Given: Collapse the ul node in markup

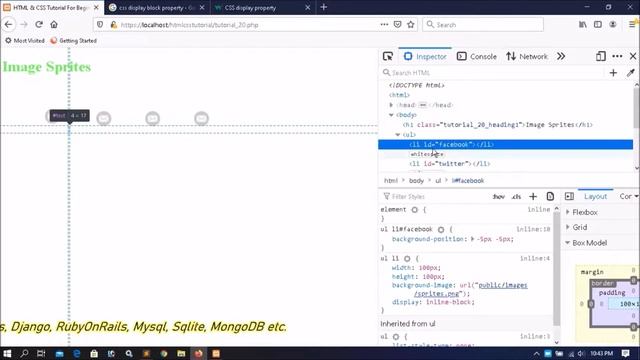Looking at the screenshot, I should point(398,135).
